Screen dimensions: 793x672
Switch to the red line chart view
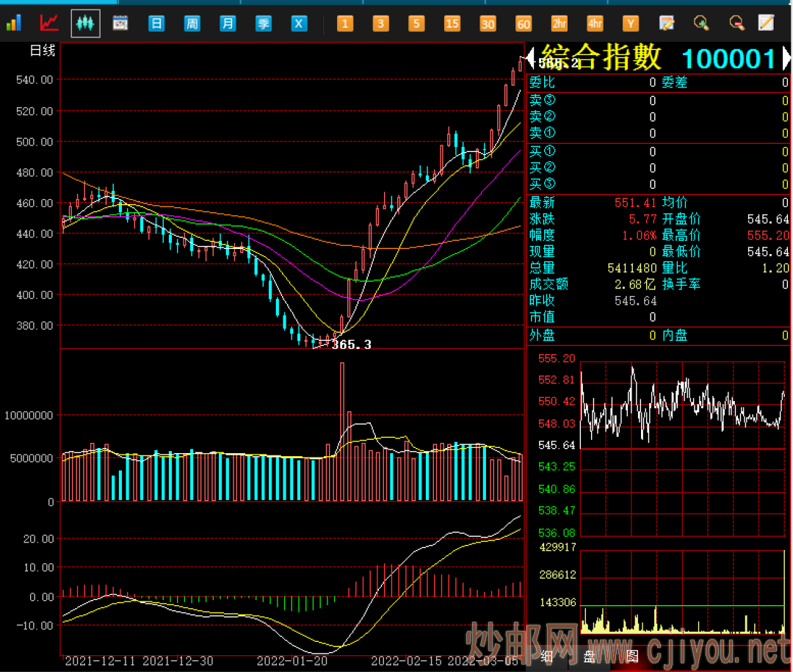(49, 24)
